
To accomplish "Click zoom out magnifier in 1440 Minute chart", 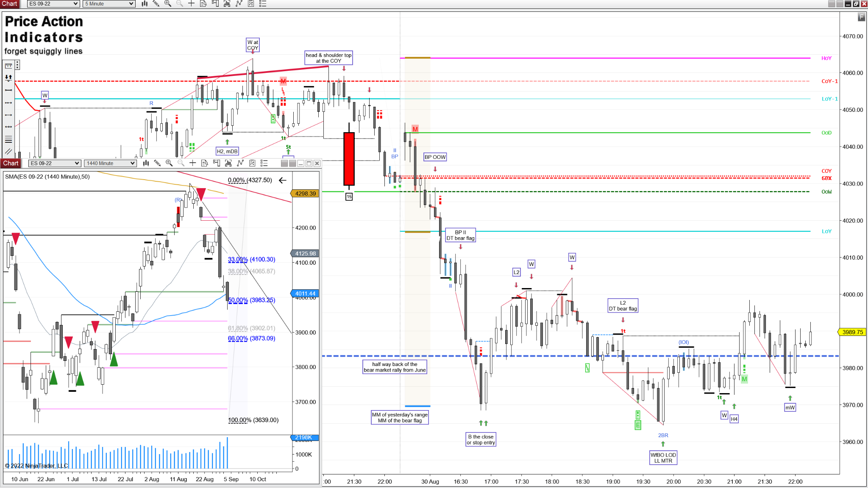I will (181, 163).
